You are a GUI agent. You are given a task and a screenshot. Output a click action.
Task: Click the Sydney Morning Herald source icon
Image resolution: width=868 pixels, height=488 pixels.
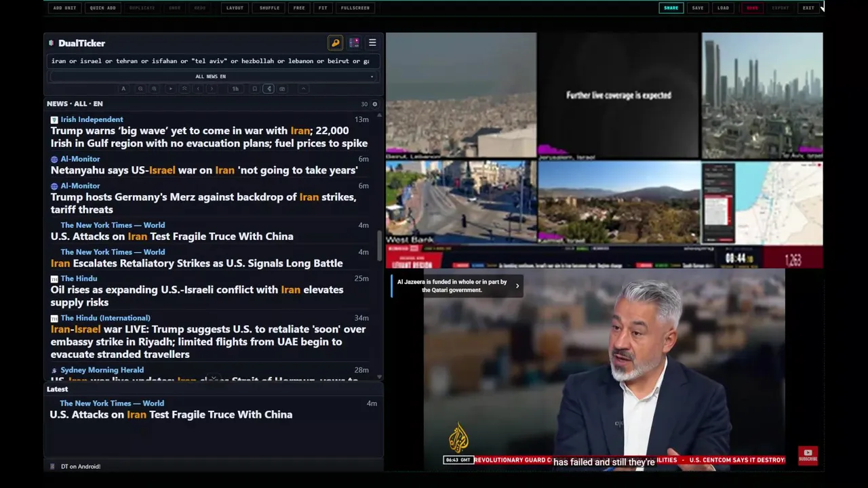click(54, 371)
